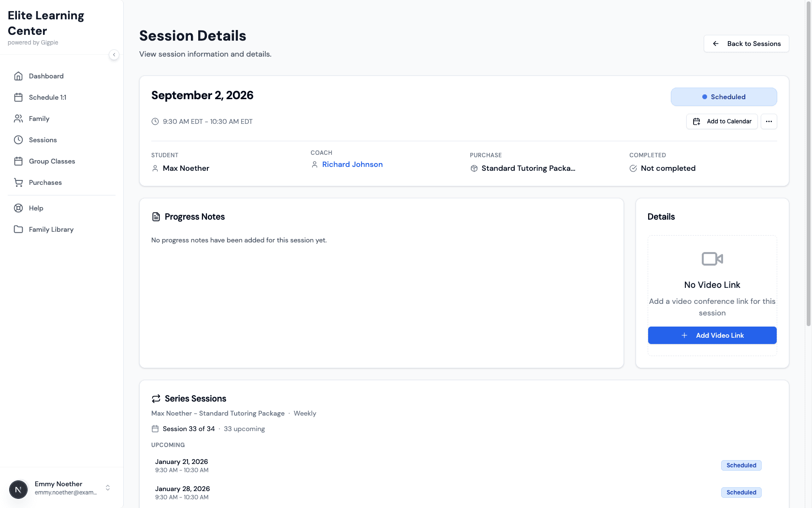Viewport: 812px width, 508px height.
Task: Click Add to Calendar
Action: click(722, 121)
